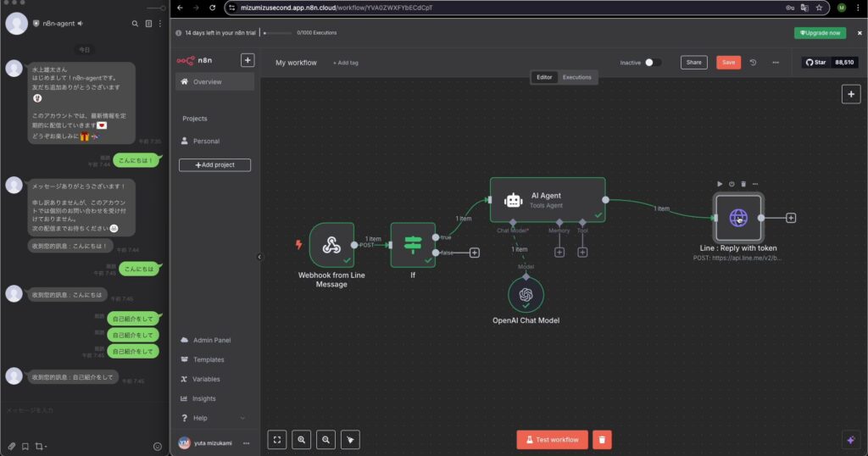This screenshot has width=868, height=456.
Task: Click the Add project button
Action: 214,165
